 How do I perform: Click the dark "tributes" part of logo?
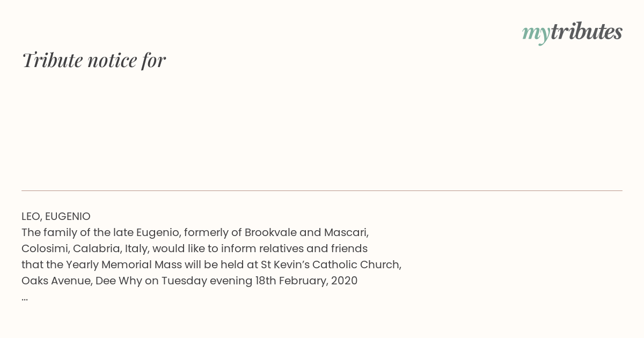coord(587,31)
